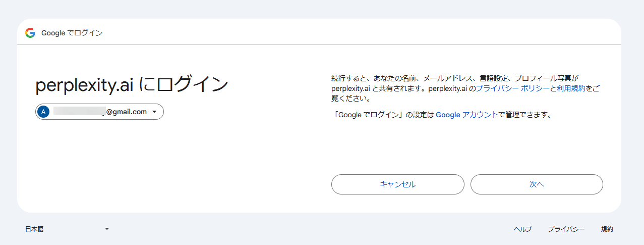Viewport: 644px width, 245px height.
Task: Open the Google アカウント link
Action: click(x=466, y=115)
